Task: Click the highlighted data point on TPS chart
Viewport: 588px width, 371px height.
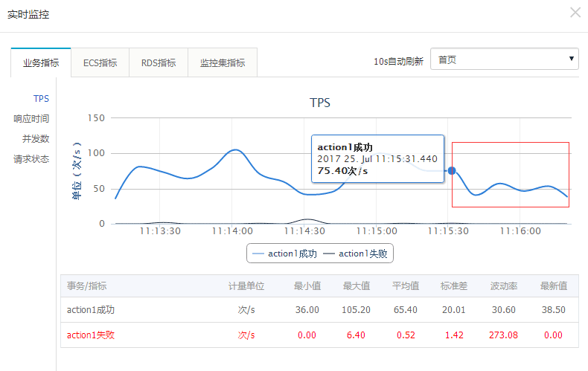Action: (452, 171)
